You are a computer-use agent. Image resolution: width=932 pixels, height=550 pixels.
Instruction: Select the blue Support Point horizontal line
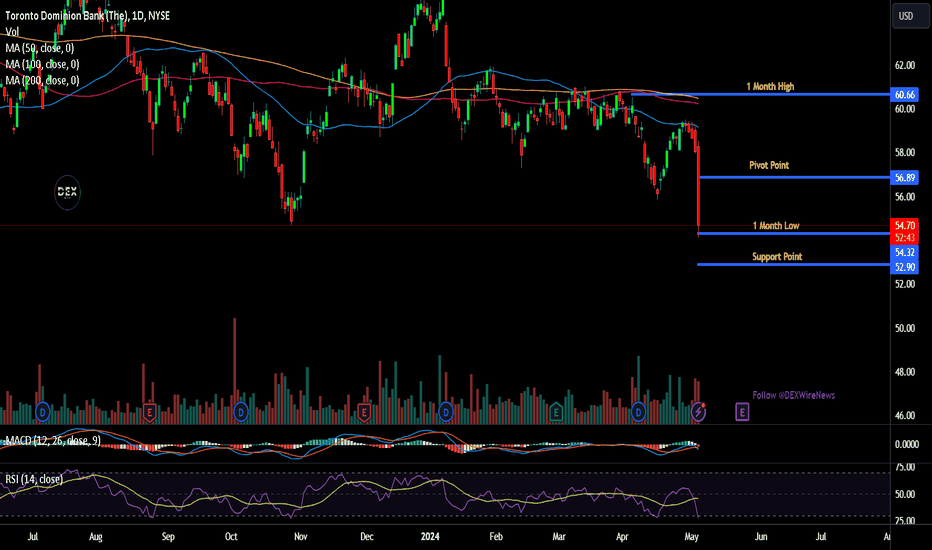(794, 265)
